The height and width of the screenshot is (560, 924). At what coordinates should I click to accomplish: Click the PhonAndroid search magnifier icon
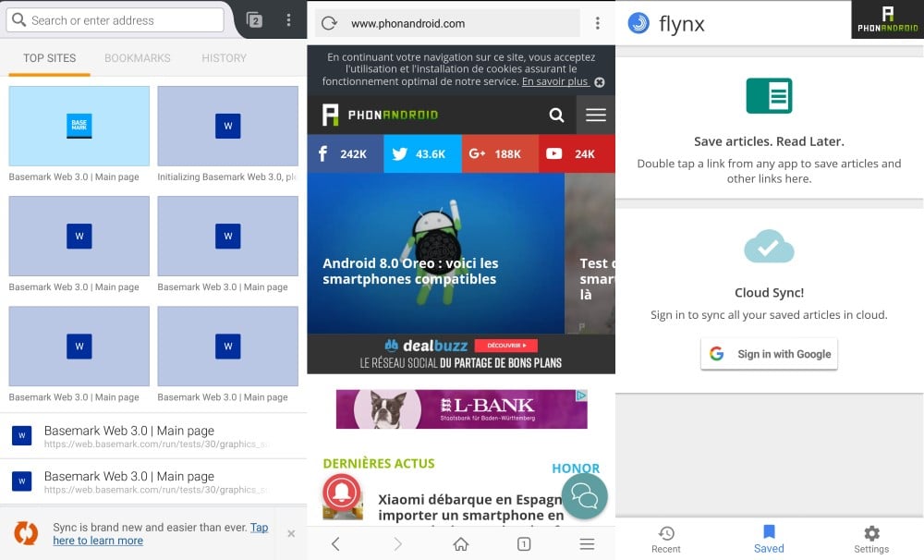557,115
